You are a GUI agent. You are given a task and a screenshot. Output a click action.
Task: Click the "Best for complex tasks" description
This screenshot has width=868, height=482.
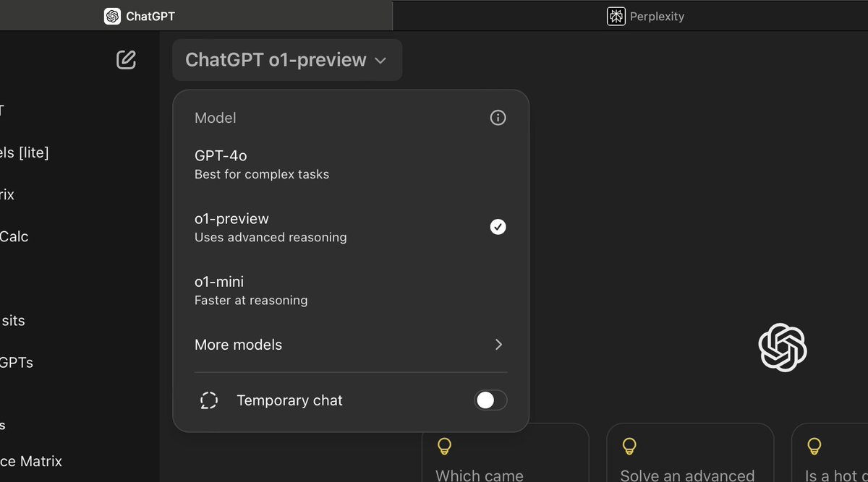(x=262, y=174)
